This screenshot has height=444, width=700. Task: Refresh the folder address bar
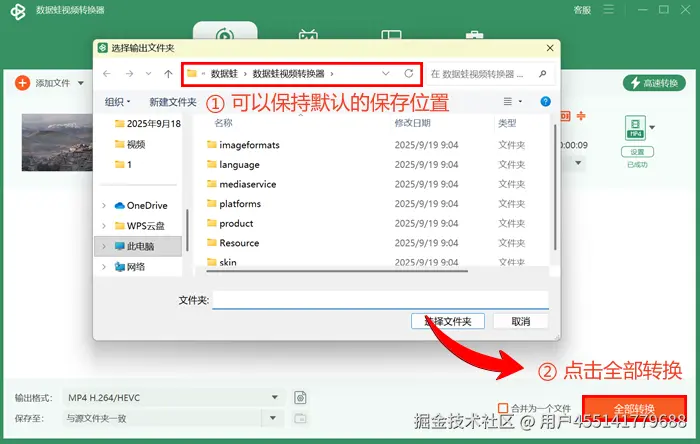click(x=408, y=73)
